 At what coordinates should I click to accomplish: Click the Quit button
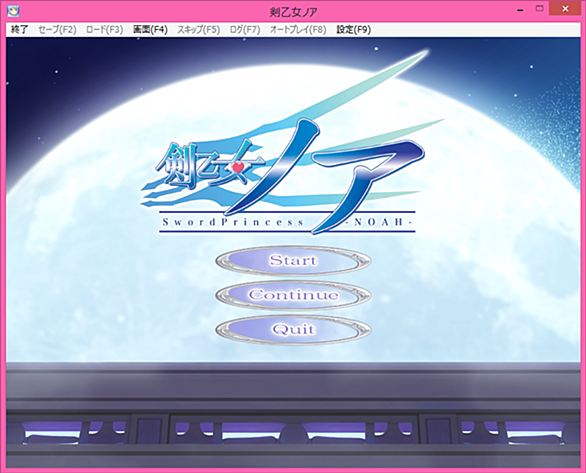(293, 330)
